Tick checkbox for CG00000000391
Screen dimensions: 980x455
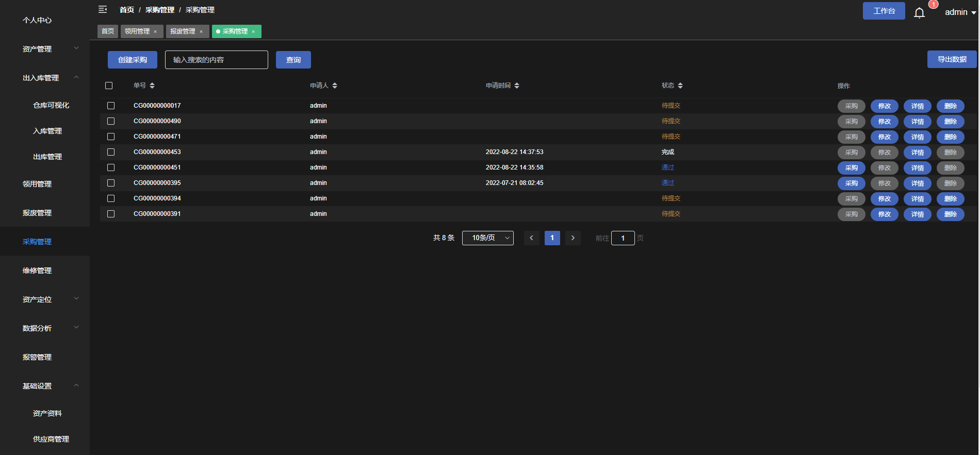[111, 214]
